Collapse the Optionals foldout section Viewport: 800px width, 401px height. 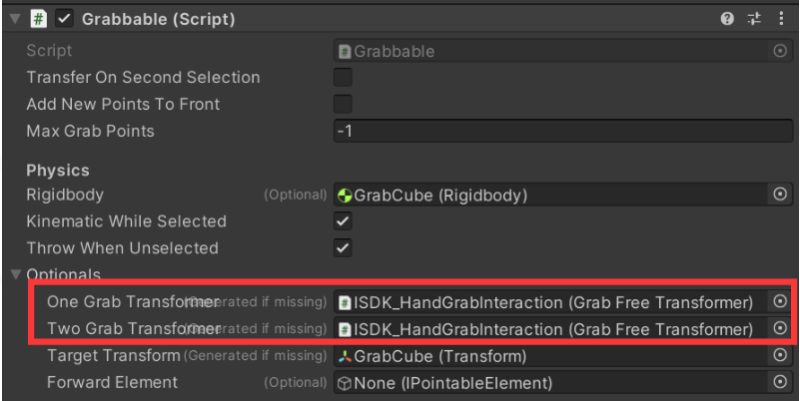(x=14, y=274)
